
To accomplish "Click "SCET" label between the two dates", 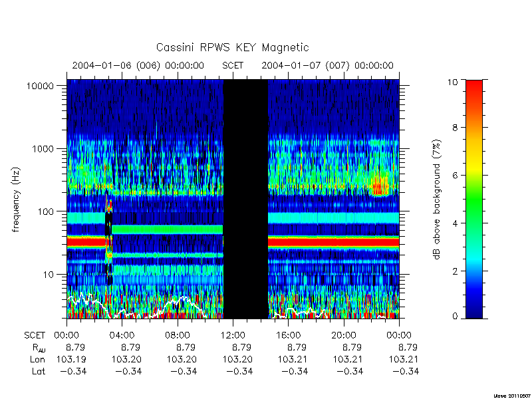I will (x=233, y=65).
